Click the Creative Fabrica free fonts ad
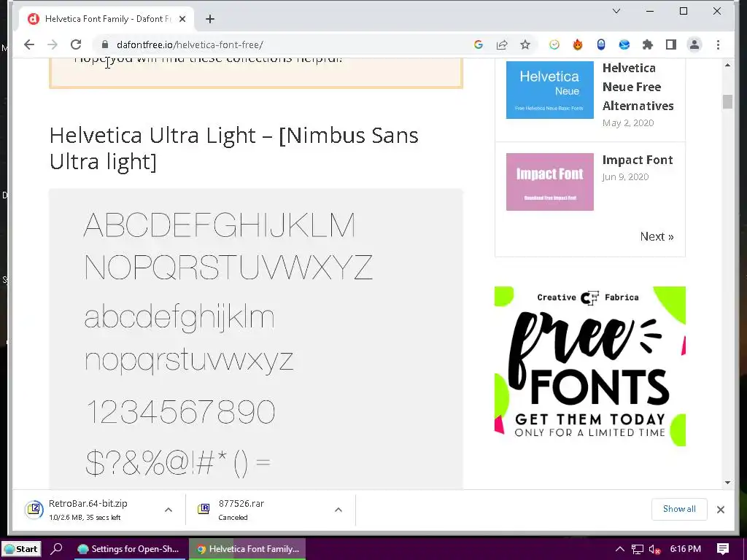The width and height of the screenshot is (747, 560). (589, 366)
